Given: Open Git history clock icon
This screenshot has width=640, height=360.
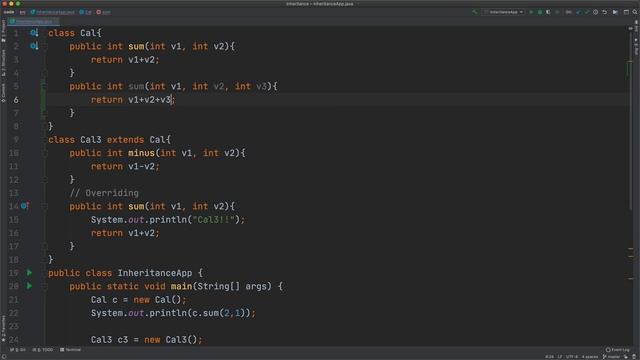Looking at the screenshot, I should point(596,12).
